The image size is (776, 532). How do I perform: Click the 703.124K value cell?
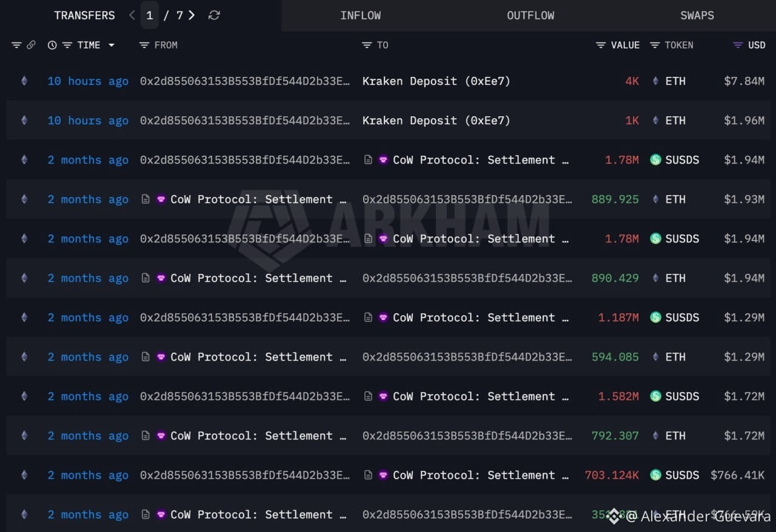coord(612,474)
